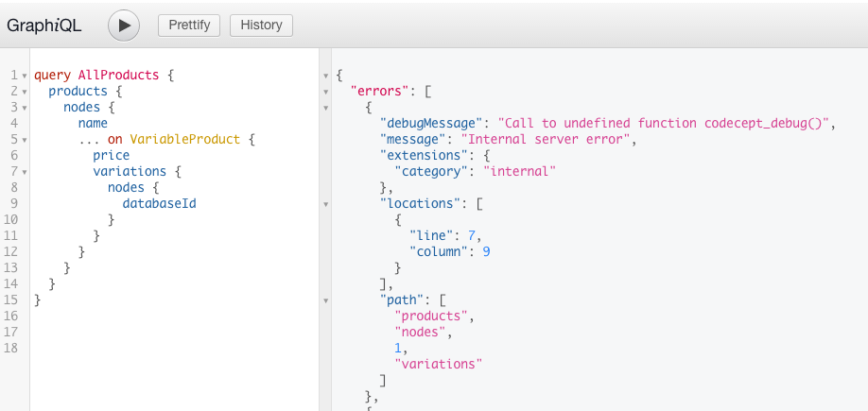
Task: Open the History panel
Action: (261, 26)
